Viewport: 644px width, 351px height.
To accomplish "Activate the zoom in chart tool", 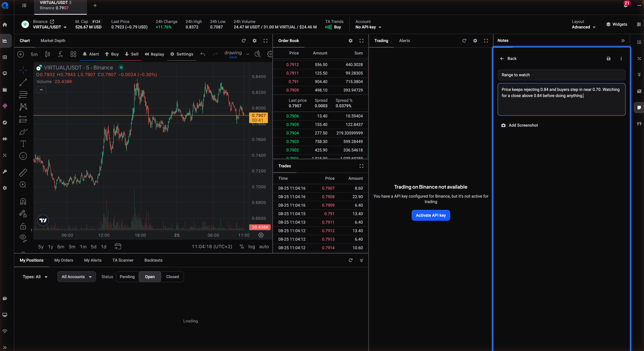I will click(23, 185).
